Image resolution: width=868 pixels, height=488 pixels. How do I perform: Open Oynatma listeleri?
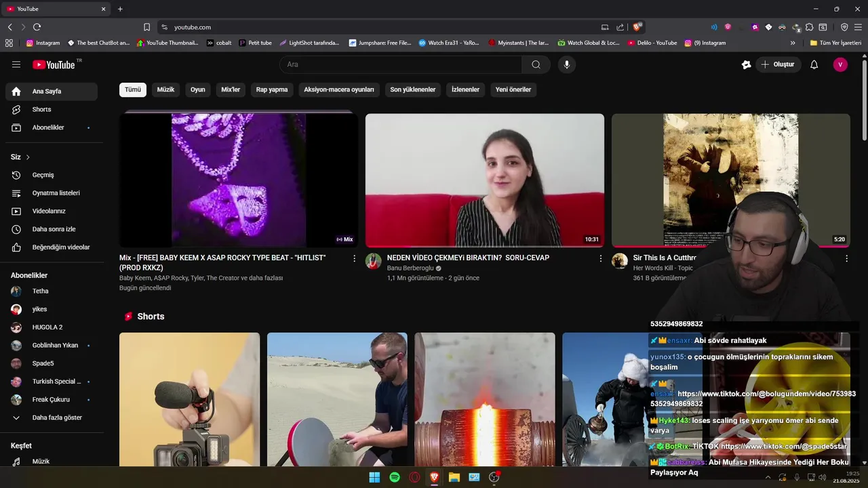(x=52, y=193)
